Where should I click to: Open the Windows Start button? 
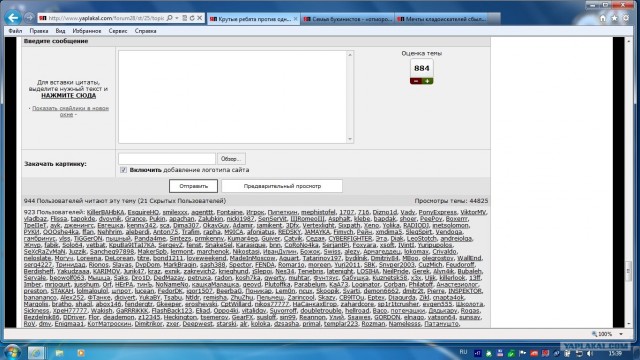[12, 352]
